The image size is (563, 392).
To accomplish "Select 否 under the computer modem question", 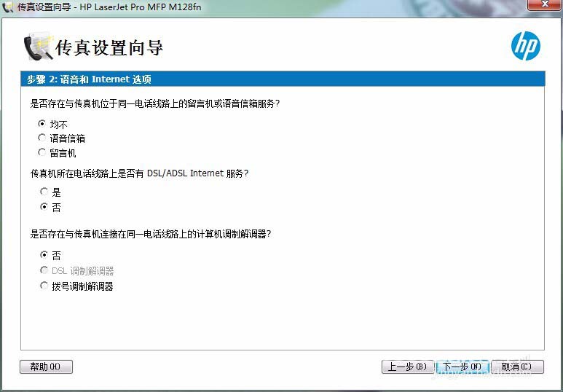I will pyautogui.click(x=44, y=255).
